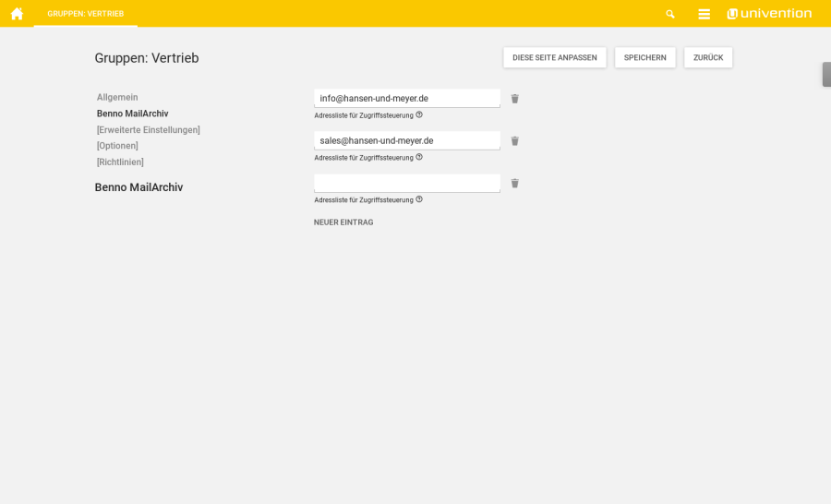Open the search magnifier icon
Image resolution: width=831 pixels, height=504 pixels.
670,14
